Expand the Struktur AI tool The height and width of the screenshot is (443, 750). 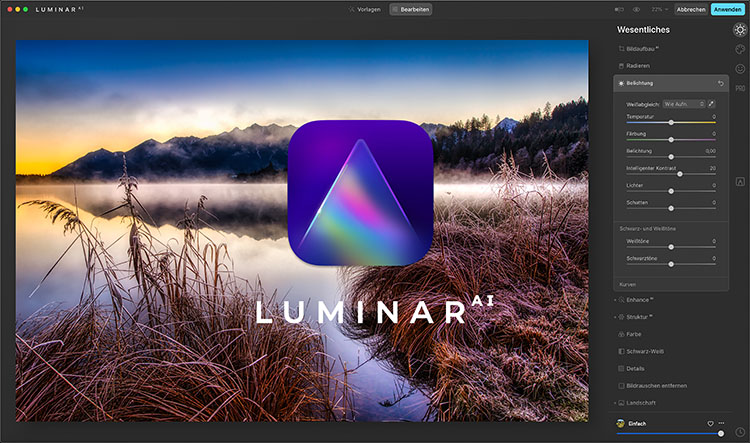[634, 317]
